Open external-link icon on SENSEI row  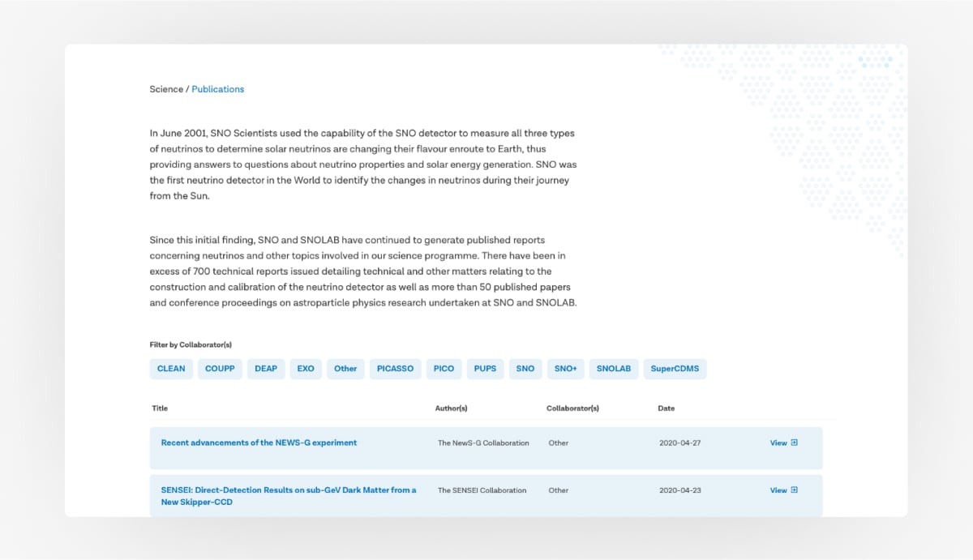tap(795, 490)
